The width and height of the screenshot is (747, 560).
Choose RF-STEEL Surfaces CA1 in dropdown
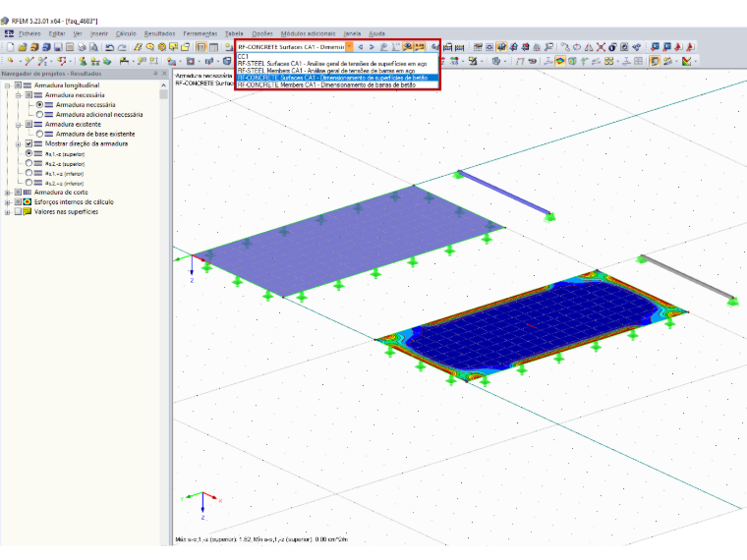tap(337, 63)
